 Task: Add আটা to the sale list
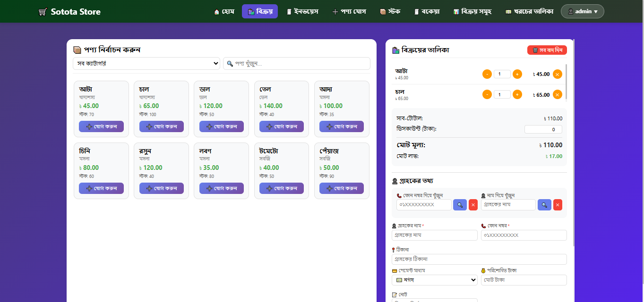point(101,126)
